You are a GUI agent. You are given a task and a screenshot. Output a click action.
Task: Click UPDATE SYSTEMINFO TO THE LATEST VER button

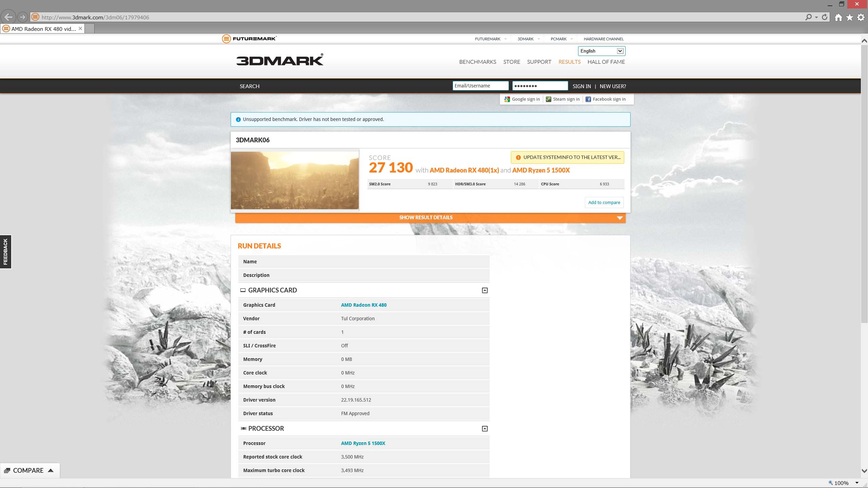[x=567, y=157]
